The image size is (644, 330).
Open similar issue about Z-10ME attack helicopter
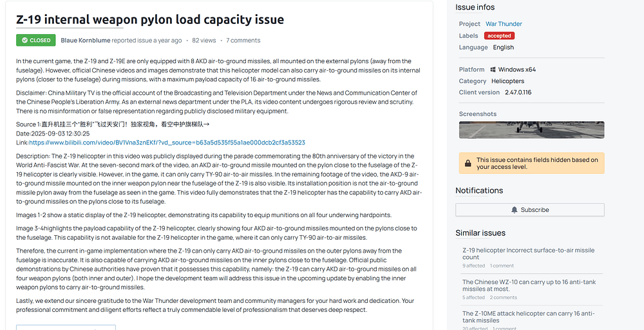(x=528, y=317)
